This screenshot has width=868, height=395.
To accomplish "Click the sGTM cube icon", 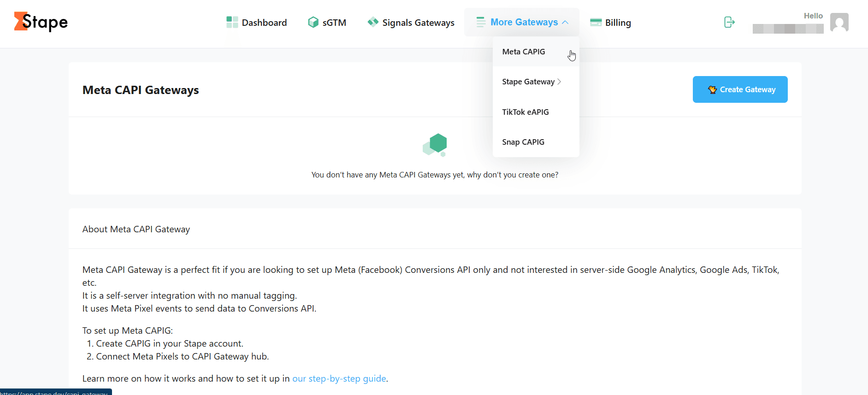I will [x=313, y=22].
